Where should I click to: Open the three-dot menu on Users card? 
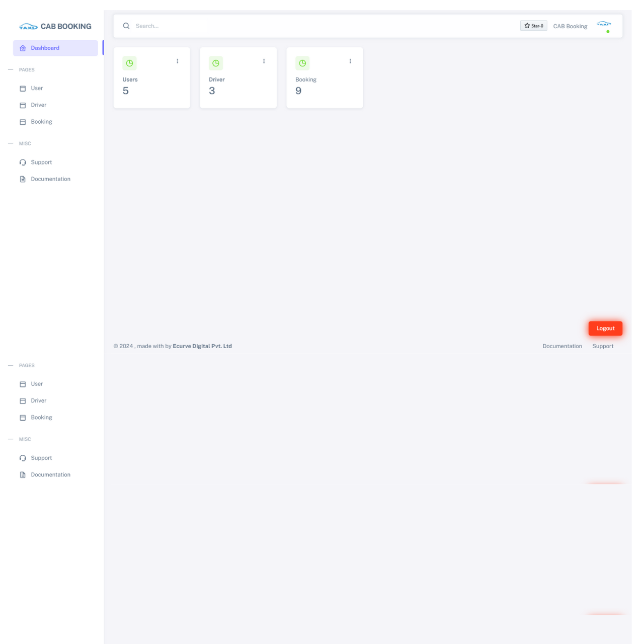tap(178, 61)
